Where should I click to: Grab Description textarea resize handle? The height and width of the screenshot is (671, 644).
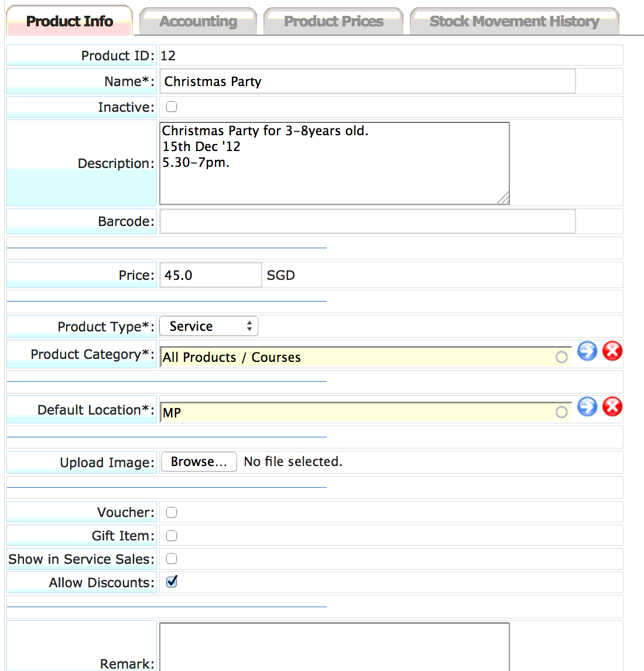coord(503,198)
